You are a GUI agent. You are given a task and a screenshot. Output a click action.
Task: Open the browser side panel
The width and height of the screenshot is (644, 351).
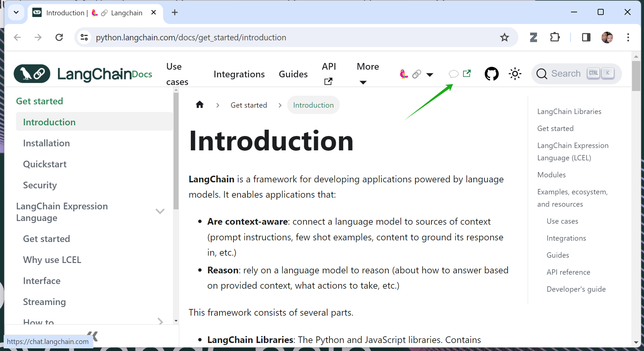coord(586,37)
